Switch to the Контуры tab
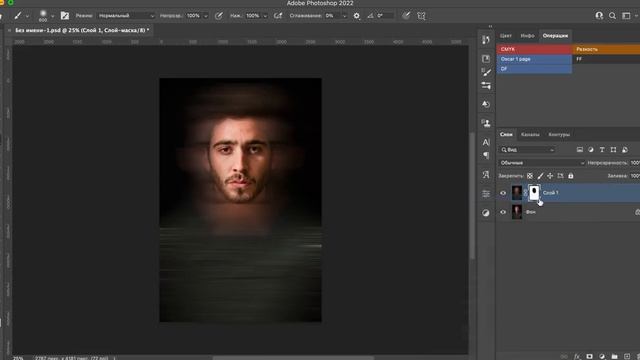This screenshot has height=360, width=640. click(x=559, y=134)
